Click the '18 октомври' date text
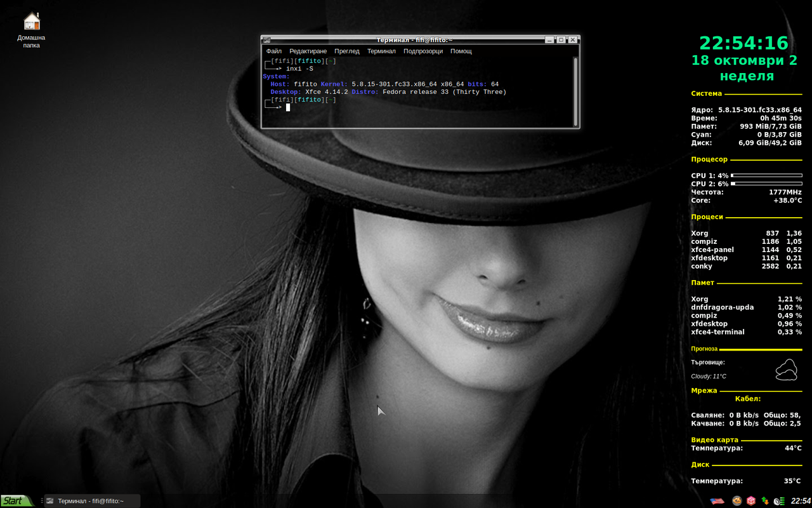Viewport: 812px width, 508px height. tap(738, 61)
